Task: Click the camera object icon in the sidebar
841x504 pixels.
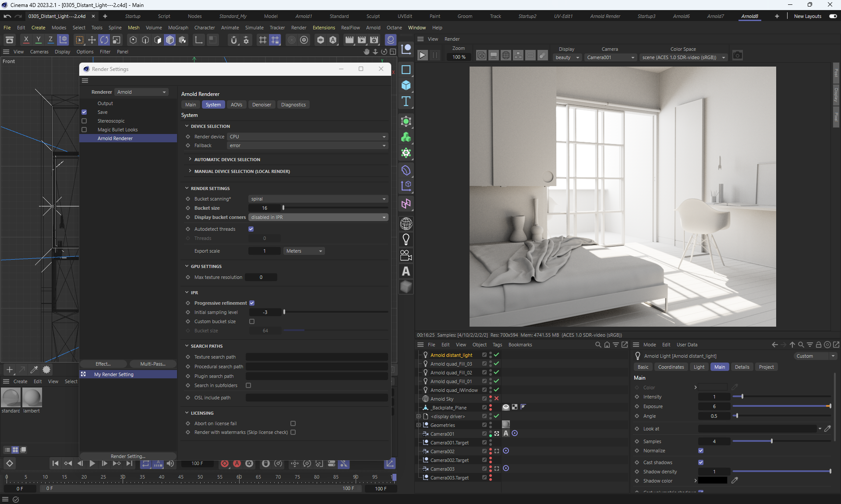Action: click(x=406, y=255)
